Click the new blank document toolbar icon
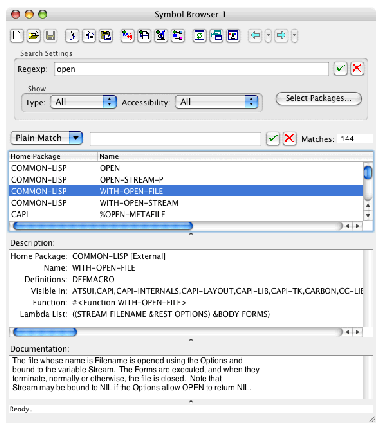The height and width of the screenshot is (431, 384). pos(17,36)
